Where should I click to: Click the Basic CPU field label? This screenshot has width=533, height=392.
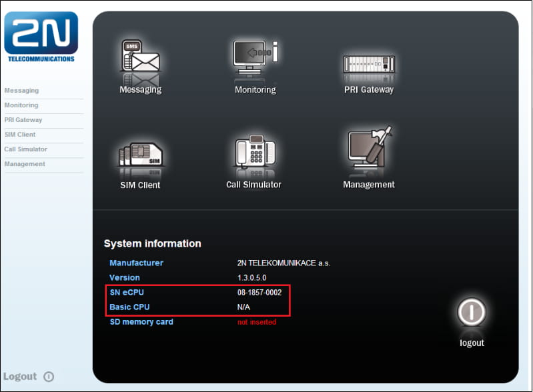(x=129, y=307)
